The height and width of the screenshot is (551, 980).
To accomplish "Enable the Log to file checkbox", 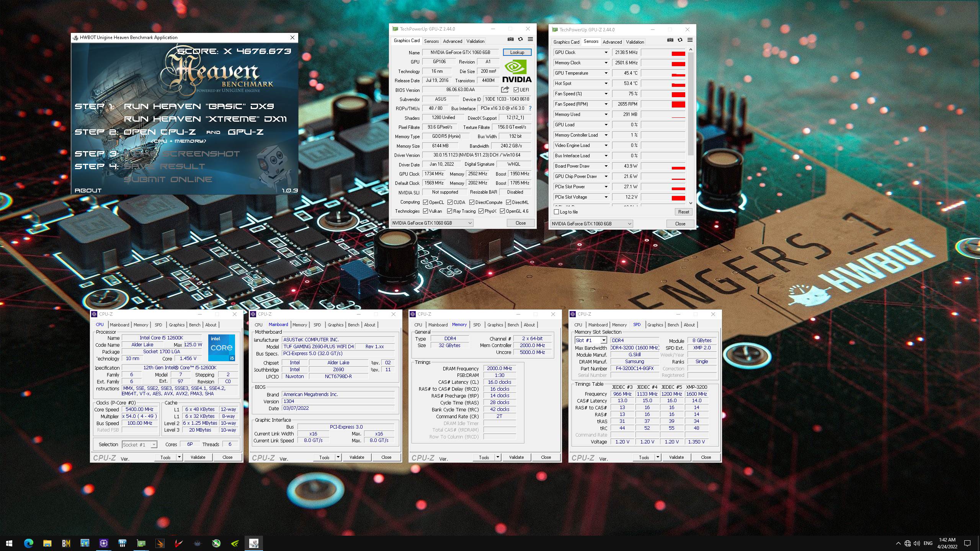I will (557, 212).
